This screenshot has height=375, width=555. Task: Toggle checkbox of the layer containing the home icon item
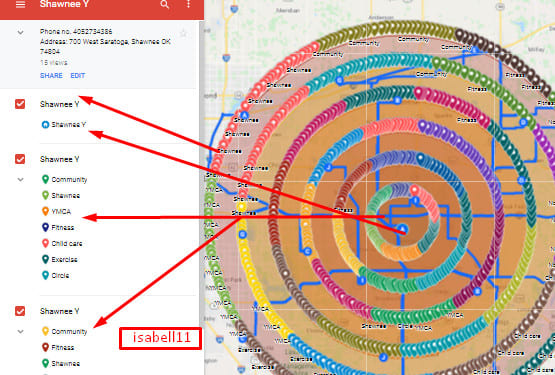click(20, 104)
